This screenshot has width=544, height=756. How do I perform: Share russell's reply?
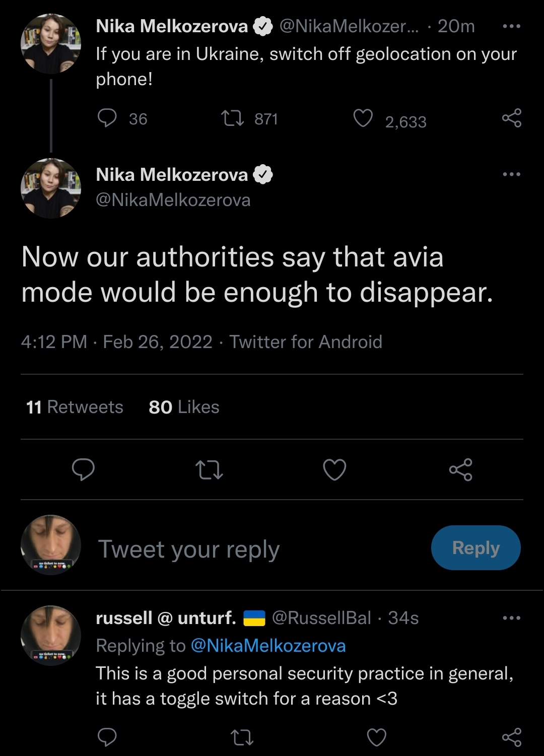pos(511,737)
